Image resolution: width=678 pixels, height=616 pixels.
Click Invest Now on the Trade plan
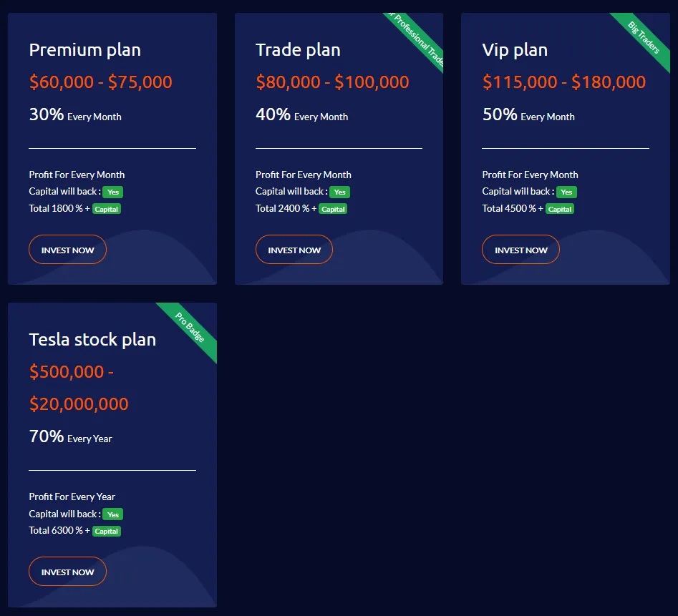pyautogui.click(x=294, y=250)
